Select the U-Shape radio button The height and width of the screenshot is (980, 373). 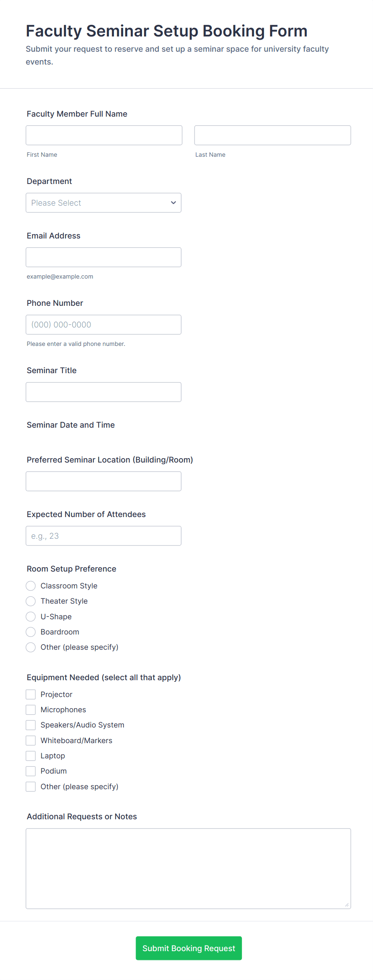point(31,616)
